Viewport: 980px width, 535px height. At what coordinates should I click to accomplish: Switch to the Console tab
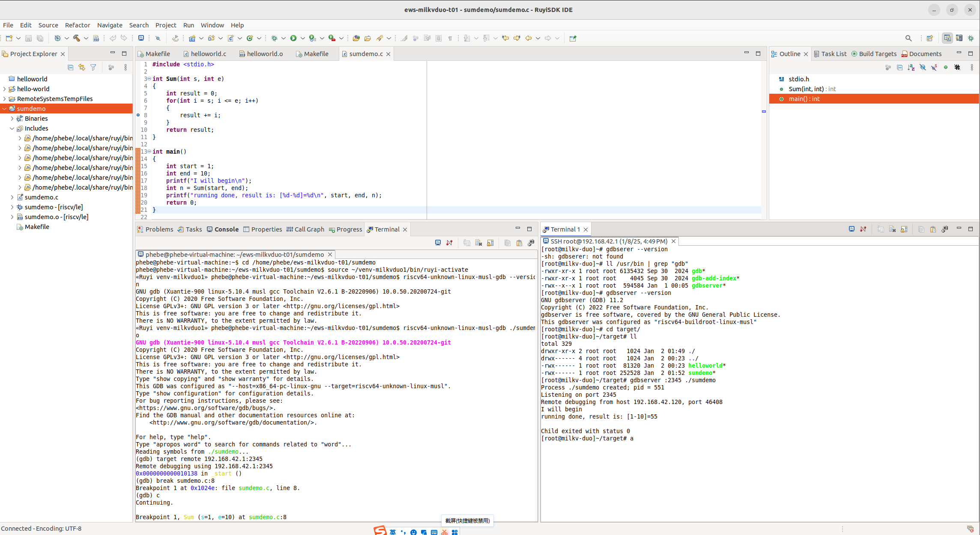point(223,229)
